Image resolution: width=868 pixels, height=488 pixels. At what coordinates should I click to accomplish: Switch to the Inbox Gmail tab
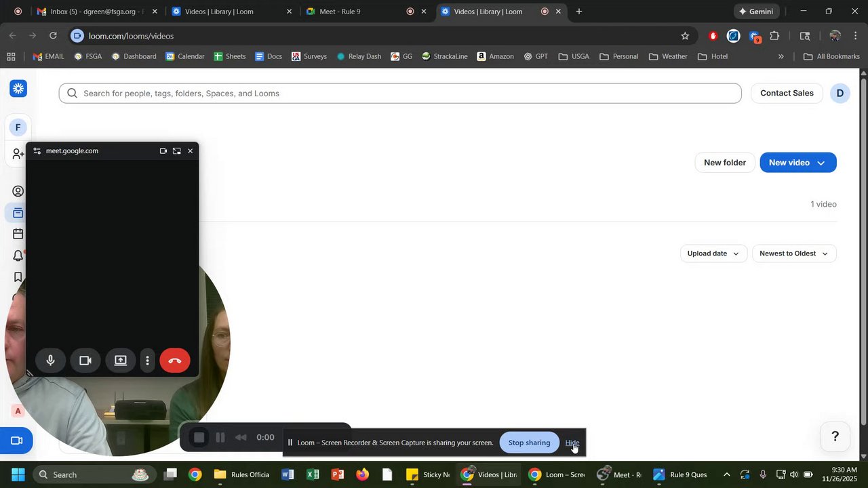[x=96, y=12]
